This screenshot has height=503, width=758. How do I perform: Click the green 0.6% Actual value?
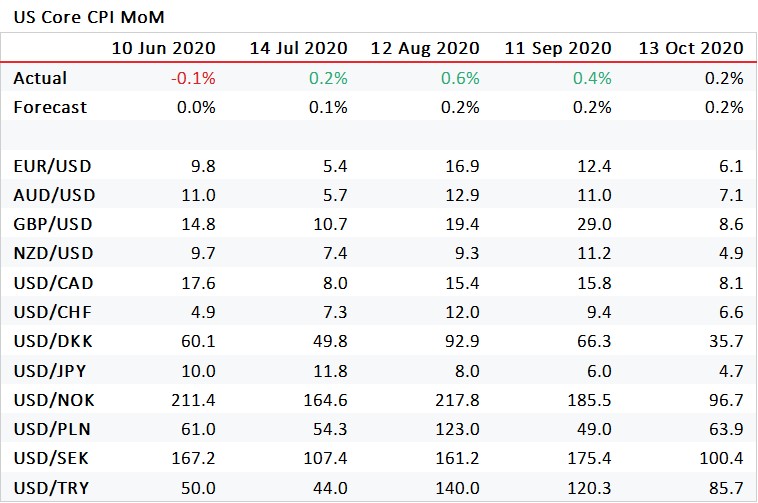pos(460,78)
